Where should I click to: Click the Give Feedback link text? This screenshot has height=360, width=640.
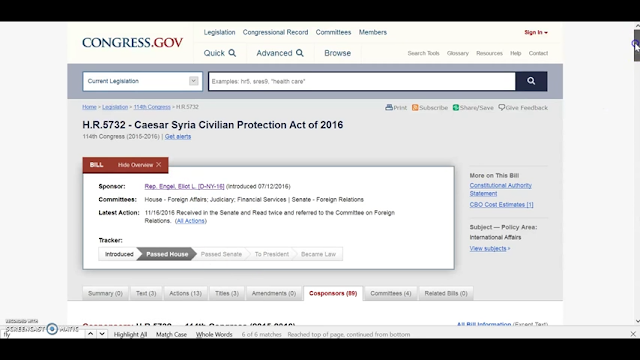tap(527, 108)
